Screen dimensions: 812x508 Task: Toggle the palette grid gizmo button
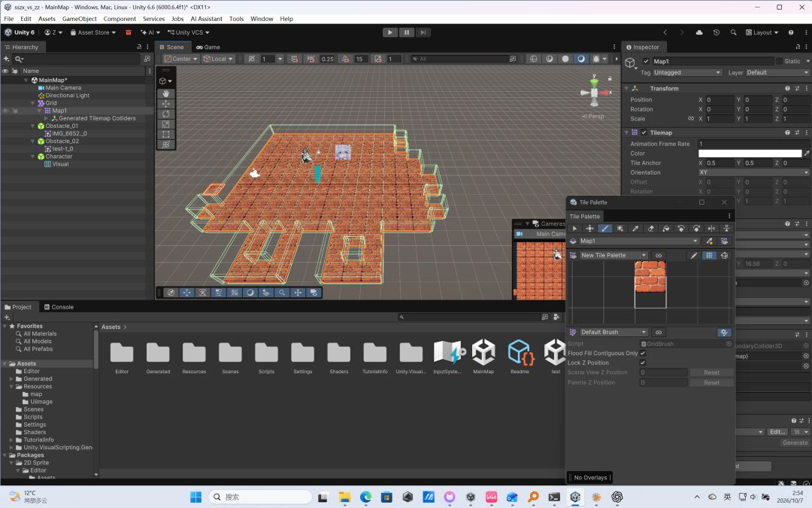(x=709, y=256)
